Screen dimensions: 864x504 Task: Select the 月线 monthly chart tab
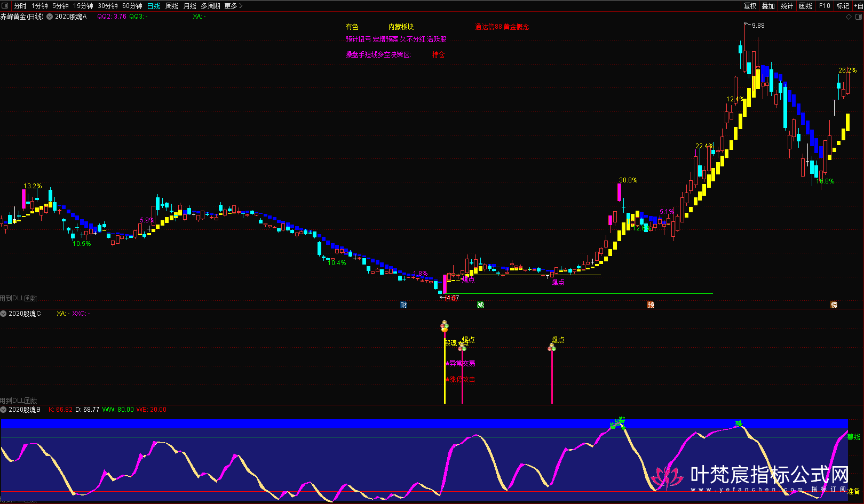click(x=190, y=6)
